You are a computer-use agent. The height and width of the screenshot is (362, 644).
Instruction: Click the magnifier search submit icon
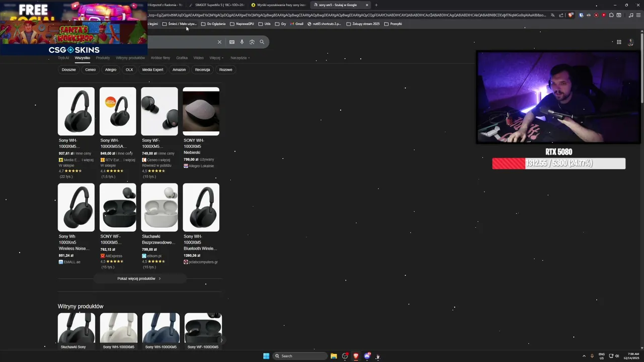262,42
